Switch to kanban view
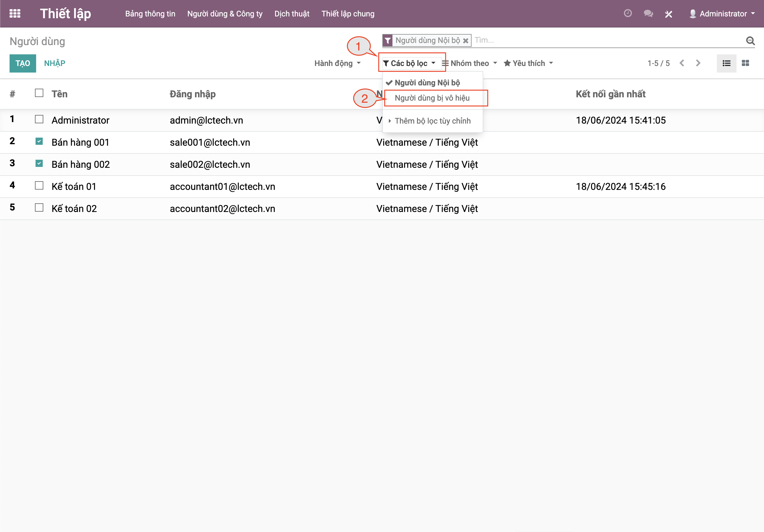The height and width of the screenshot is (532, 764). (x=745, y=63)
